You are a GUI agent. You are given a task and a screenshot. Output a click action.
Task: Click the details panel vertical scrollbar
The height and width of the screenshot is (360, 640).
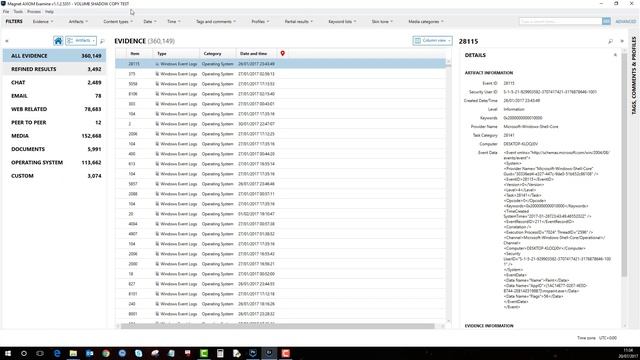(x=624, y=164)
